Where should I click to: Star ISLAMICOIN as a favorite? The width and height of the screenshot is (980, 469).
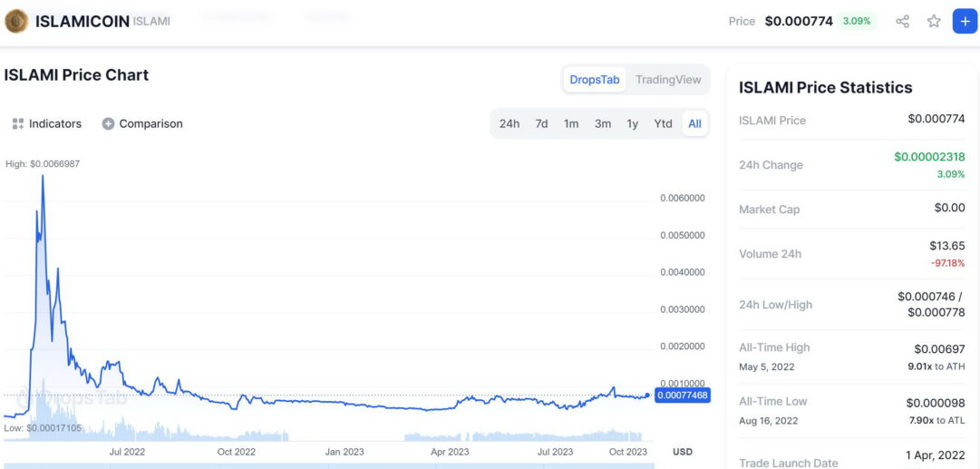coord(934,21)
